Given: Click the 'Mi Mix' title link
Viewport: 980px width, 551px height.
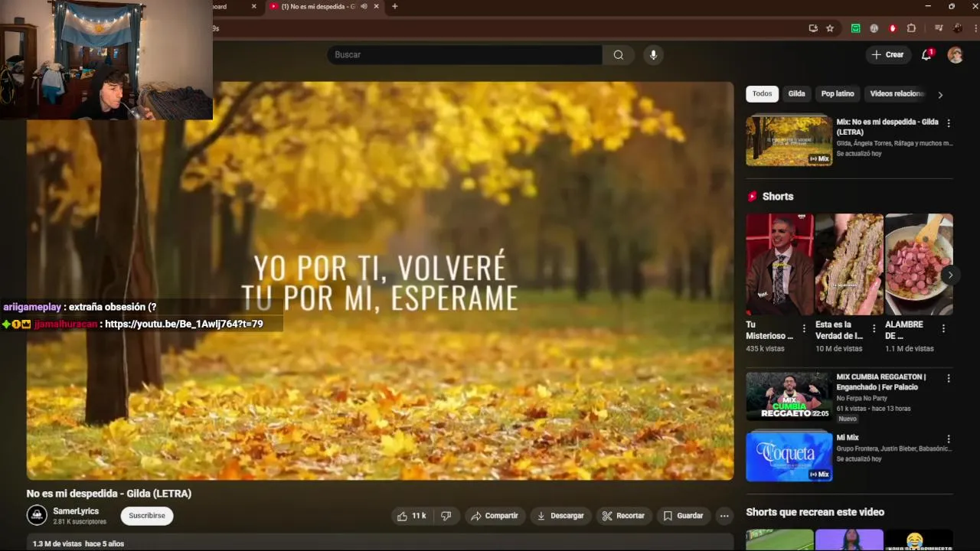Looking at the screenshot, I should click(x=848, y=438).
